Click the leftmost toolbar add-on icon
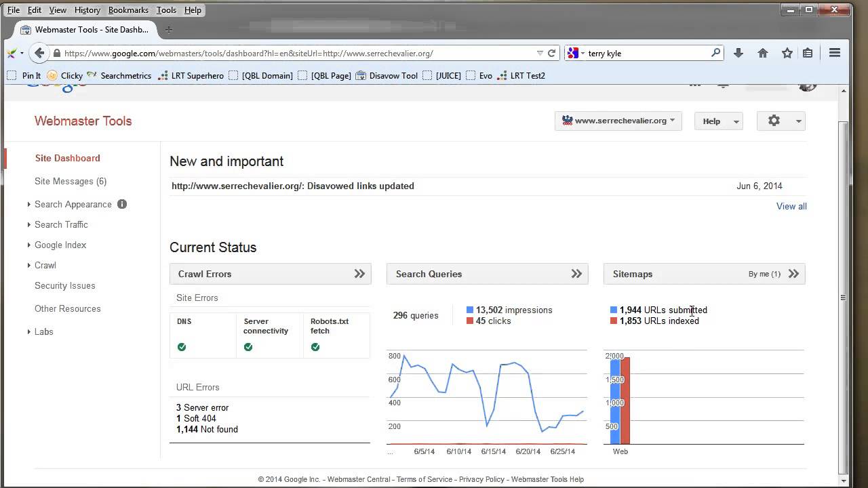 click(x=12, y=53)
